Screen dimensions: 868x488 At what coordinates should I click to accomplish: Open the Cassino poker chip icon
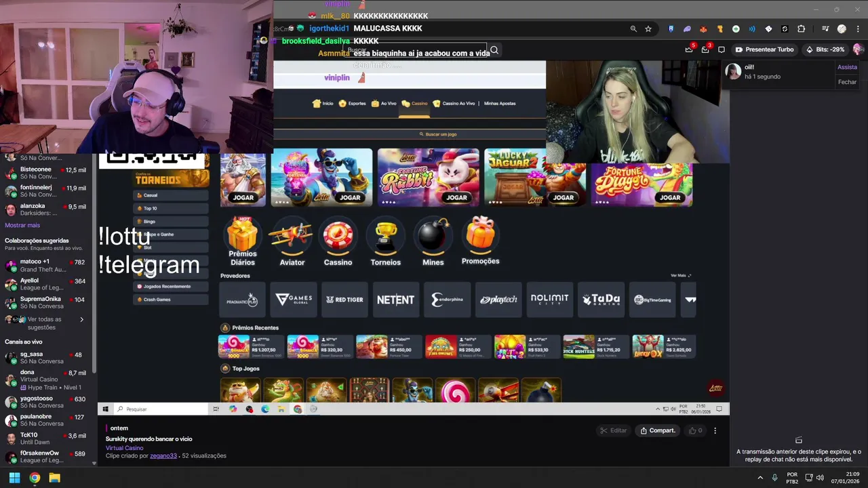coord(338,235)
